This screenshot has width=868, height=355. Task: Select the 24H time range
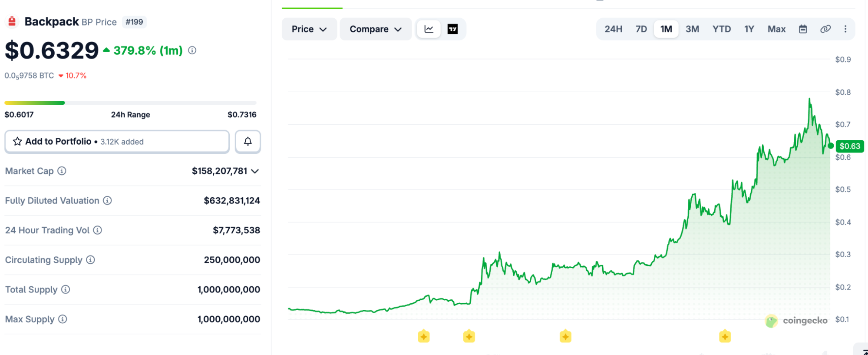[x=613, y=29]
